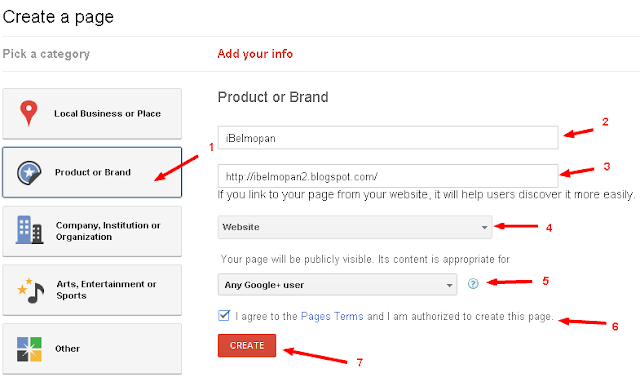Open the Website category dropdown
Screen dimensions: 640x382
point(355,227)
